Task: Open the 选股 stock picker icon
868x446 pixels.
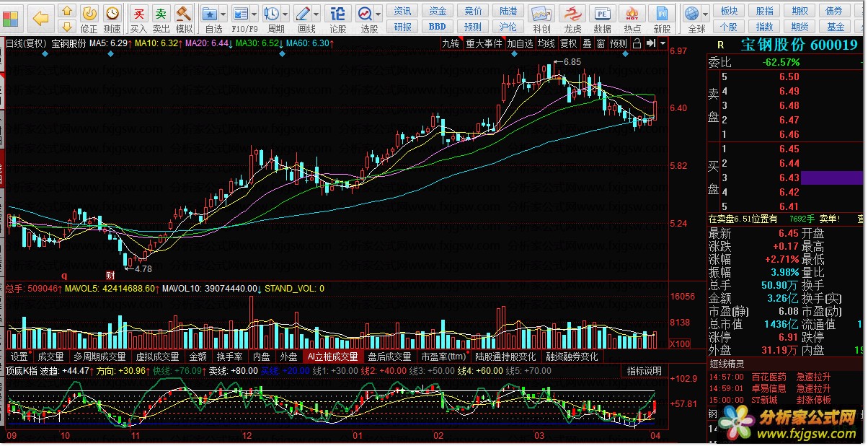Action: (x=366, y=13)
